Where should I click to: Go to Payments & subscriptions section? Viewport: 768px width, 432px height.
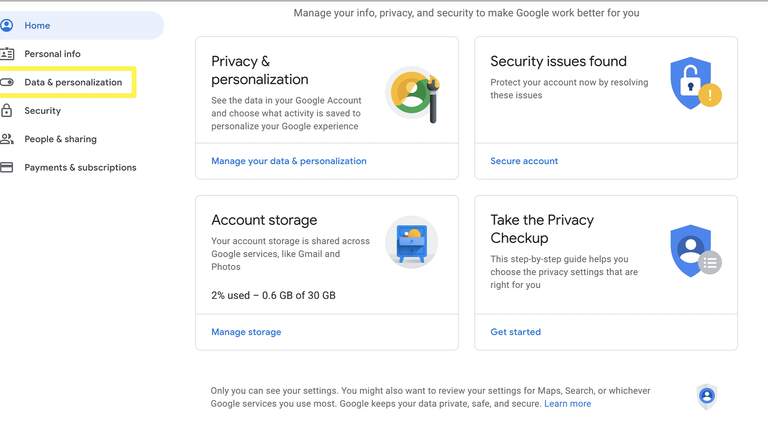coord(80,168)
